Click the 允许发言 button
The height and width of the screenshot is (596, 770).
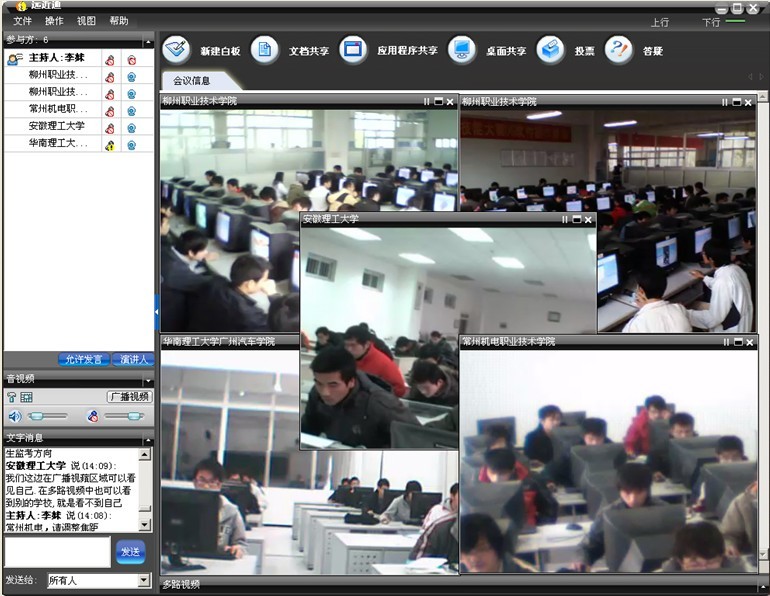tap(83, 360)
